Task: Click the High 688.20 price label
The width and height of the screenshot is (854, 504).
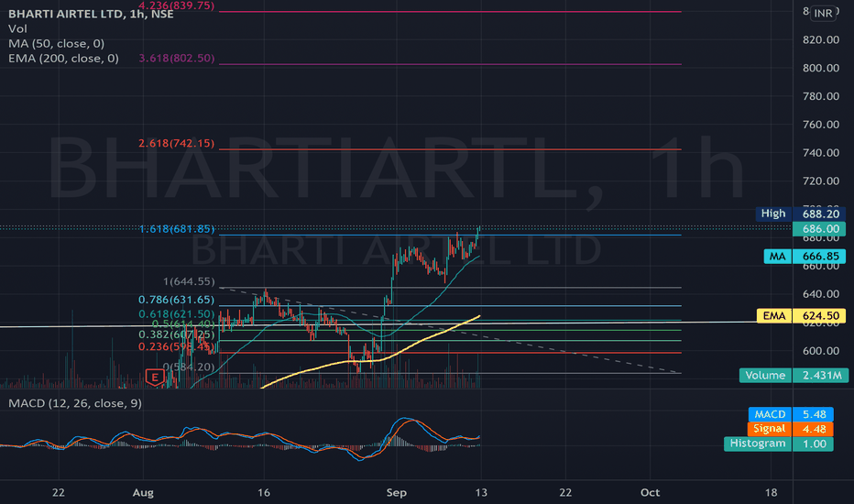Action: [800, 214]
